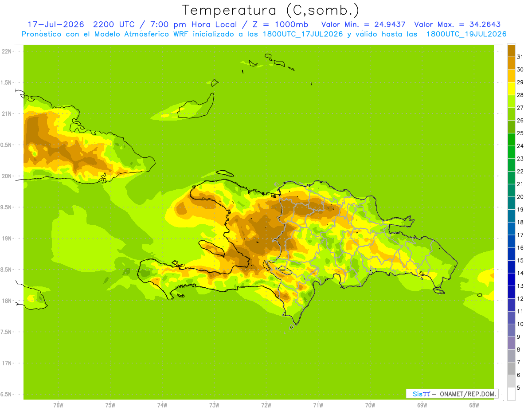Viewport: 532px width, 411px height.
Task: Pick the yellow swatch between 28 and 29
Action: 511,89
